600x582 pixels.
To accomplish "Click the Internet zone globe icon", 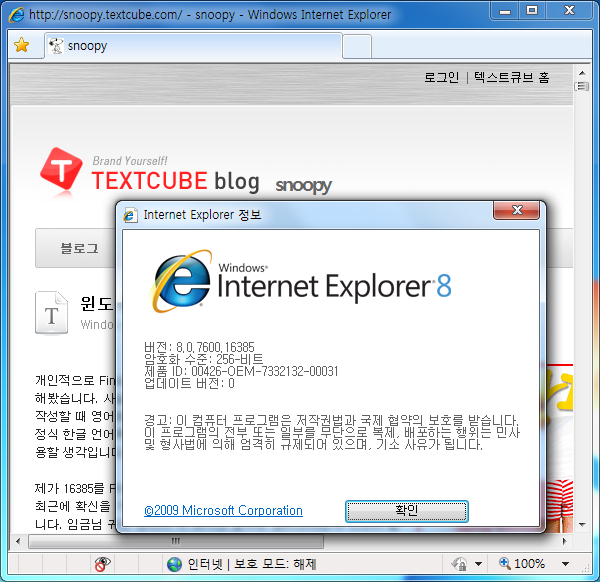I will [x=174, y=564].
